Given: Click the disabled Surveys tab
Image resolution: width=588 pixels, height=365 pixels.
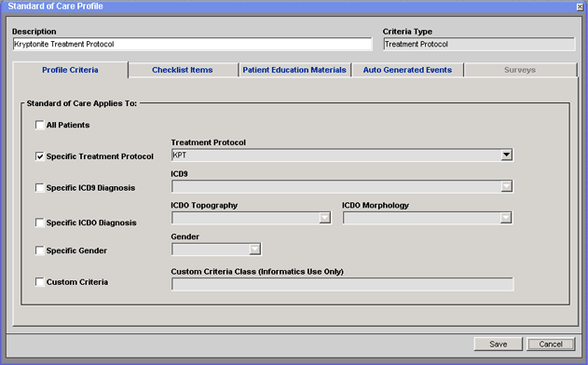Looking at the screenshot, I should point(520,70).
